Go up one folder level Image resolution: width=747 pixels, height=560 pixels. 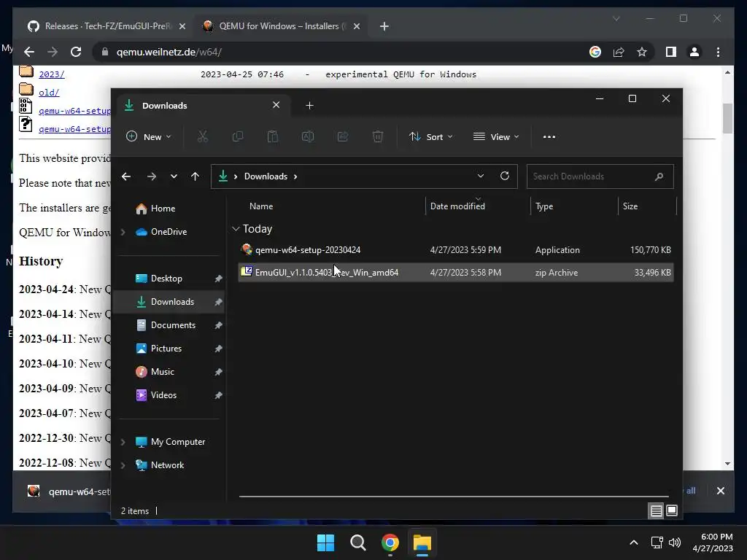pyautogui.click(x=195, y=176)
